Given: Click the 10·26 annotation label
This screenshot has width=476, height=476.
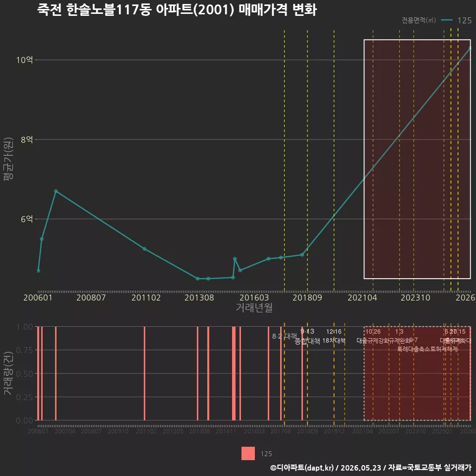Looking at the screenshot, I should click(373, 332).
